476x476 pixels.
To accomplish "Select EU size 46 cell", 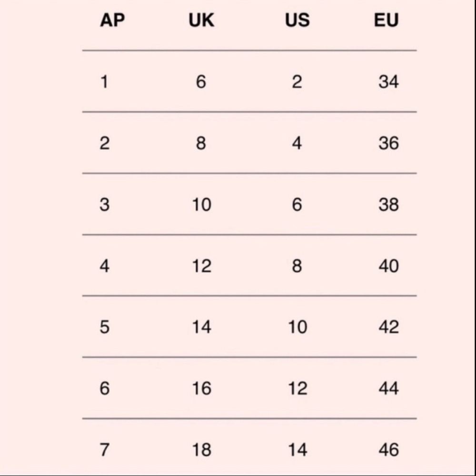I will [x=388, y=450].
